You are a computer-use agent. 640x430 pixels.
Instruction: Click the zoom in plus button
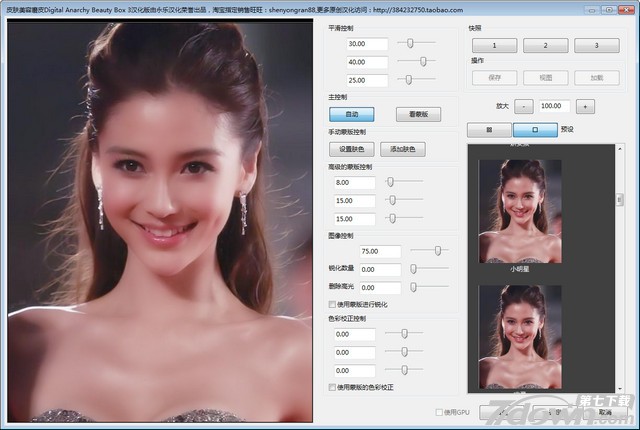tap(586, 106)
